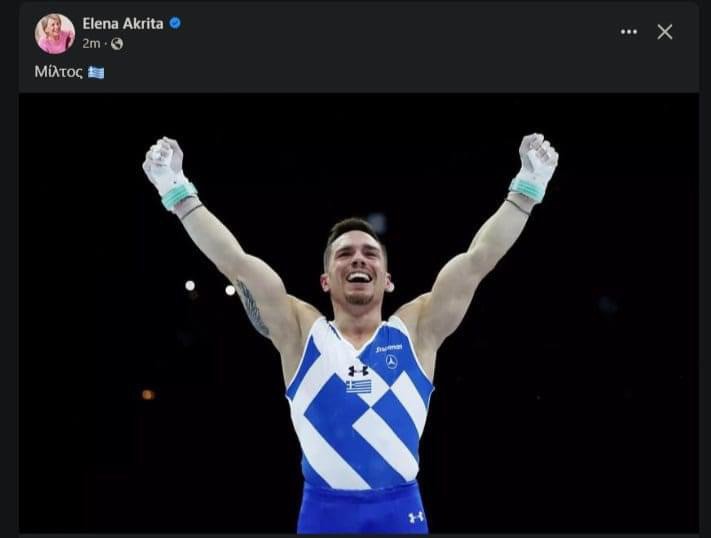Screen dimensions: 711x538
Task: Click the globe public-privacy icon
Action: point(117,44)
